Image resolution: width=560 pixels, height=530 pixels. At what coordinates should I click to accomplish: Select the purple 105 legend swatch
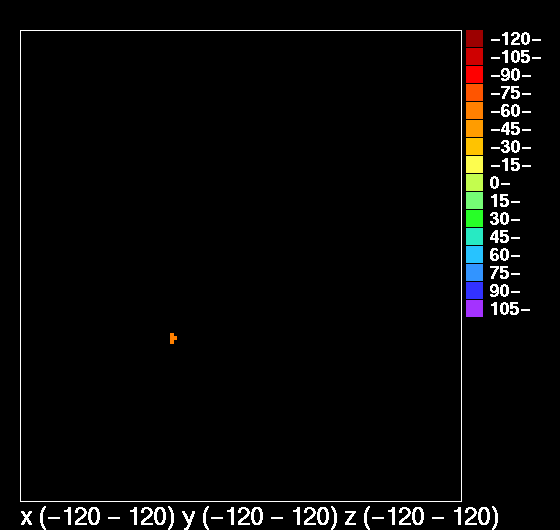pos(474,309)
